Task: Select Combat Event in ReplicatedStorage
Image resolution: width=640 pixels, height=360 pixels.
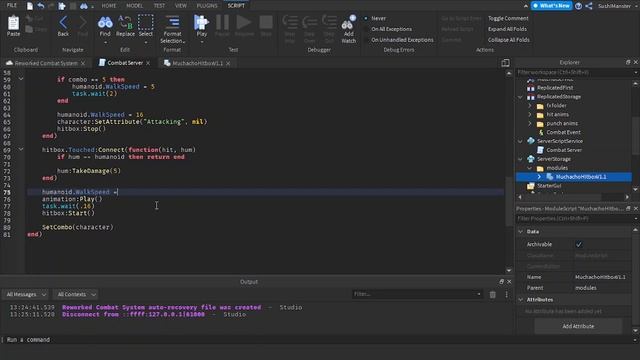Action: 563,132
